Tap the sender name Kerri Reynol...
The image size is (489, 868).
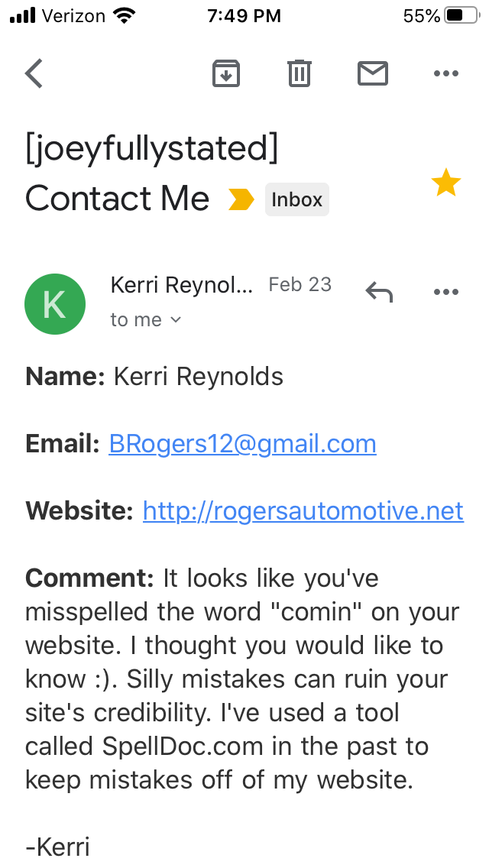[x=181, y=285]
